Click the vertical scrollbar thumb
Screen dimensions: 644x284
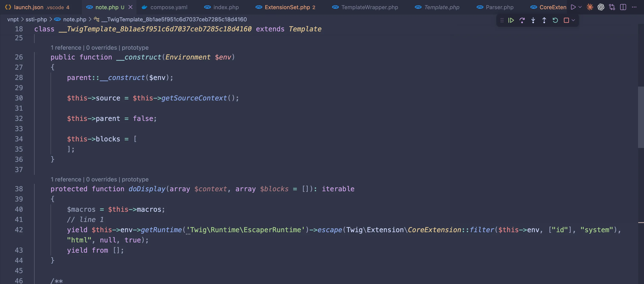point(641,117)
